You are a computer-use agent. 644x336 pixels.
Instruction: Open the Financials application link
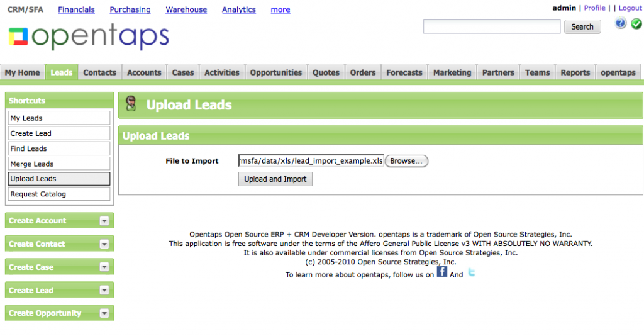tap(76, 9)
